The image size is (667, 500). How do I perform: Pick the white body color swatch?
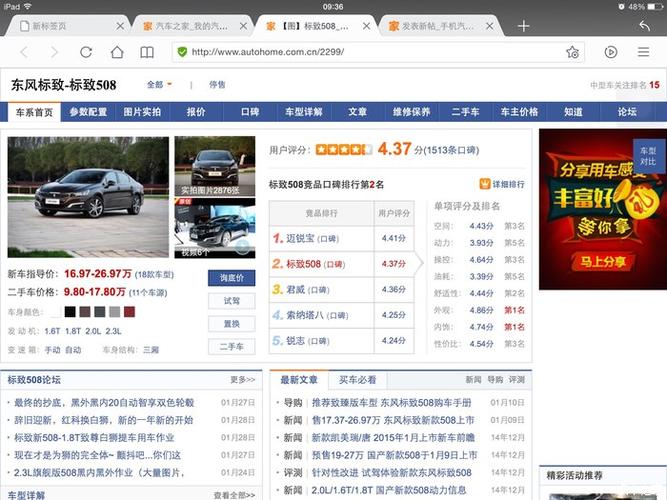point(56,312)
